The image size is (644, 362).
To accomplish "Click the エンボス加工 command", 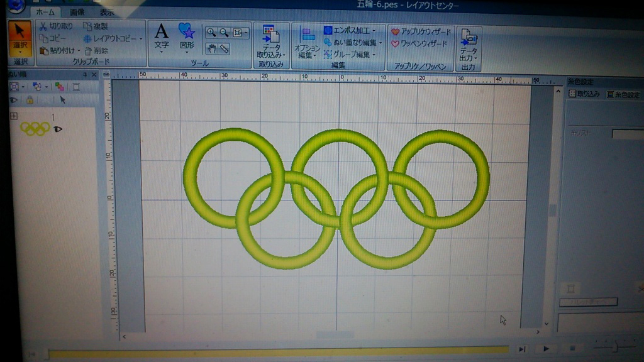I will pos(347,30).
